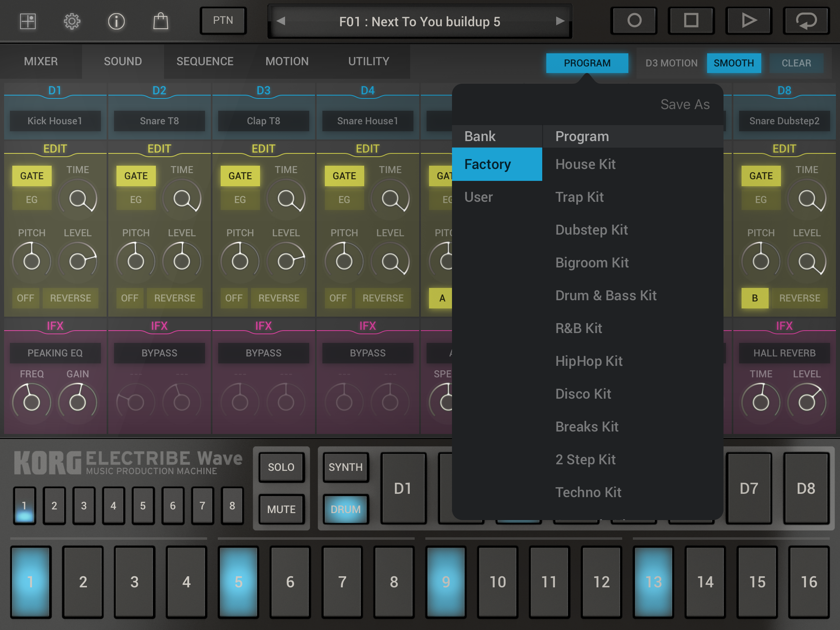
Task: Toggle the SMOOTH motion button
Action: point(734,63)
